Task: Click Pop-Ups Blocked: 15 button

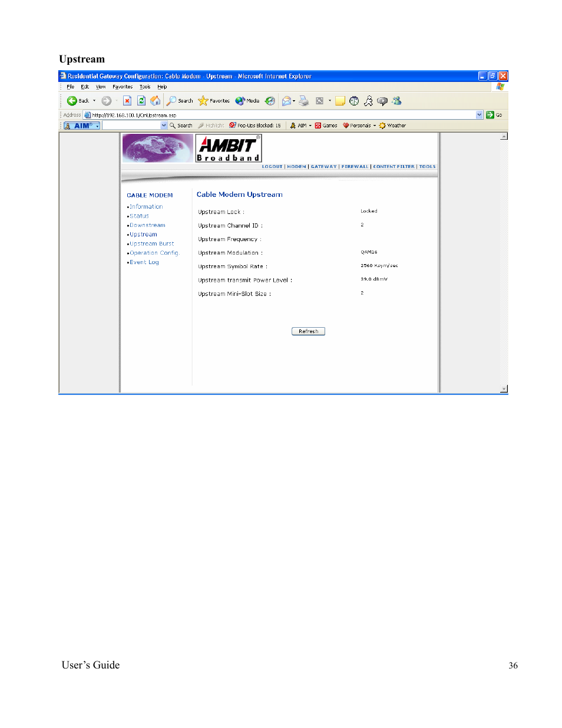Action: click(255, 126)
